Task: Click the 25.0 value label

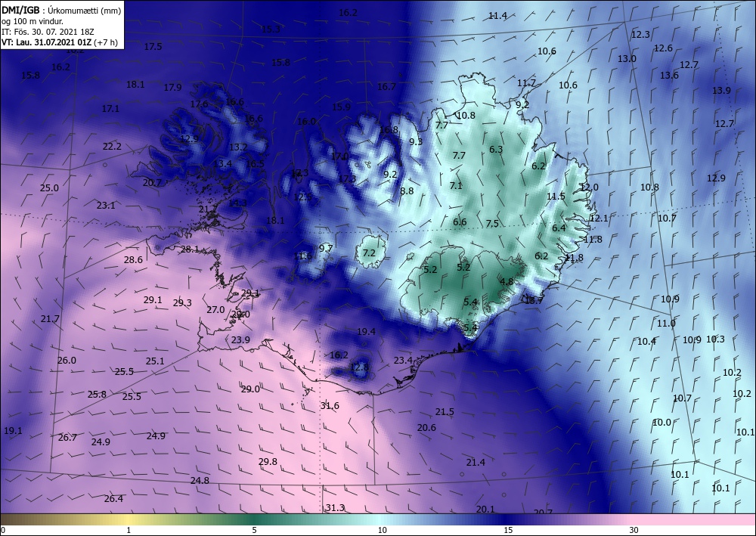Action: coord(49,188)
